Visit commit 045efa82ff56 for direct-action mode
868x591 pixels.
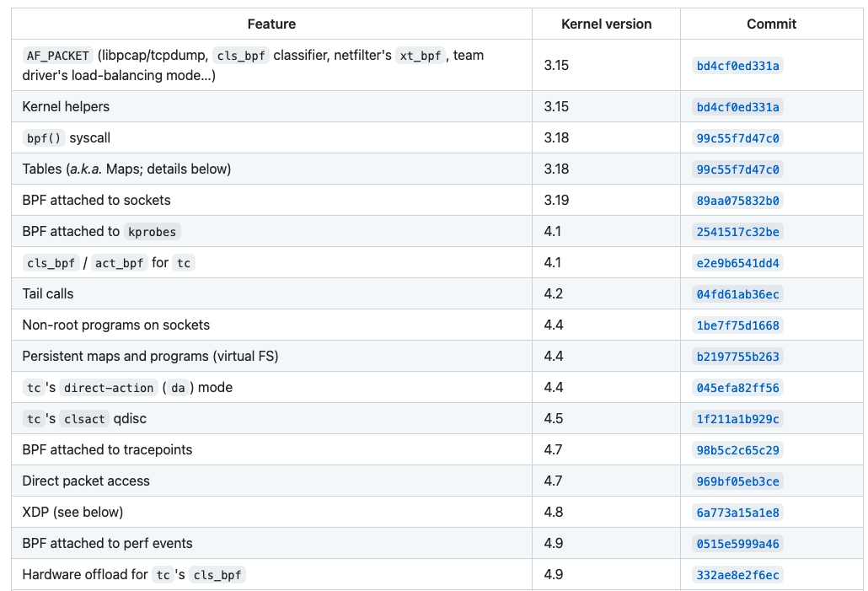pos(737,388)
